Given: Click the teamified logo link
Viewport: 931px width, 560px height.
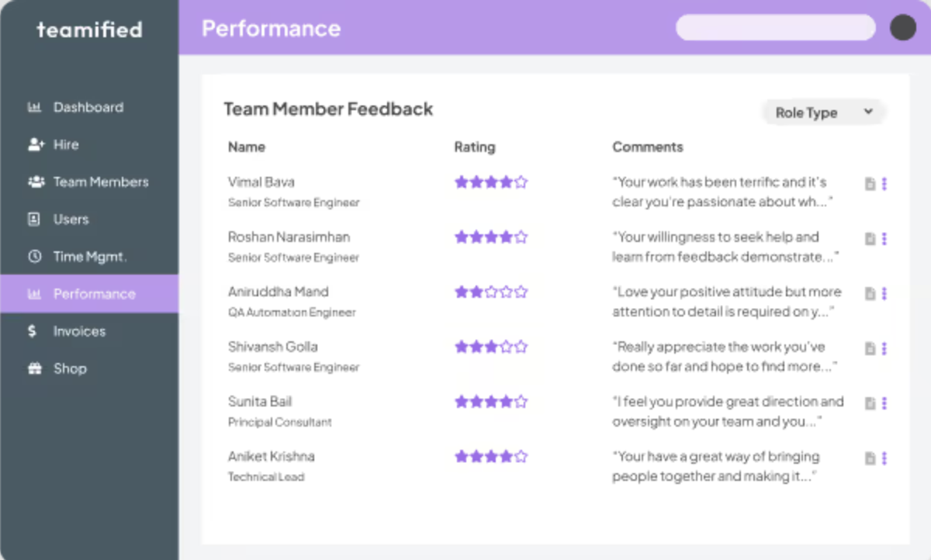Looking at the screenshot, I should coord(89,29).
